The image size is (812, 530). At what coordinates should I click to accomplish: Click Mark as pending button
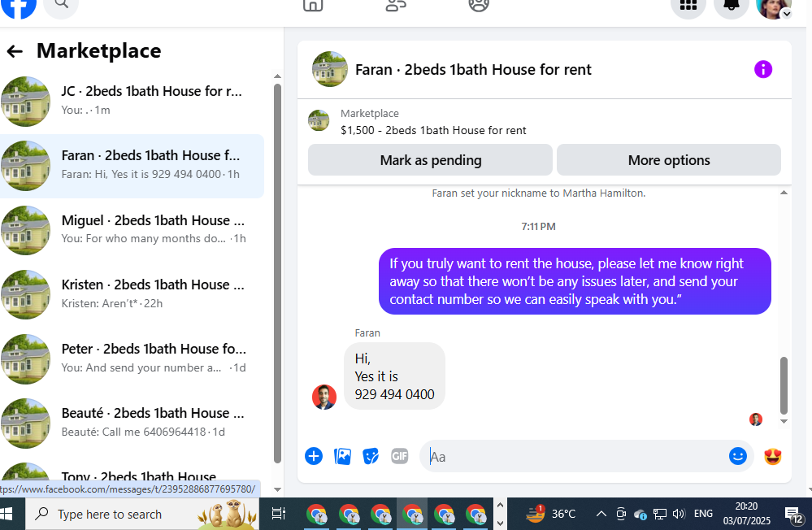tap(430, 160)
